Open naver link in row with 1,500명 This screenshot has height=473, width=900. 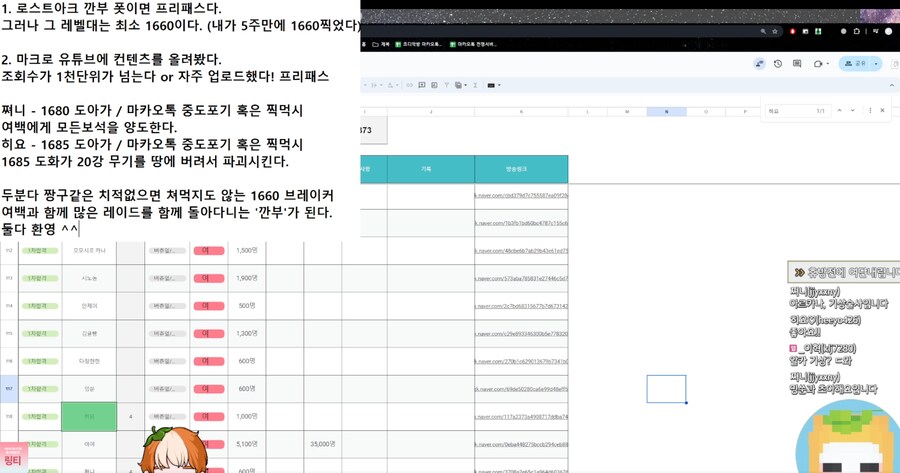(521, 251)
